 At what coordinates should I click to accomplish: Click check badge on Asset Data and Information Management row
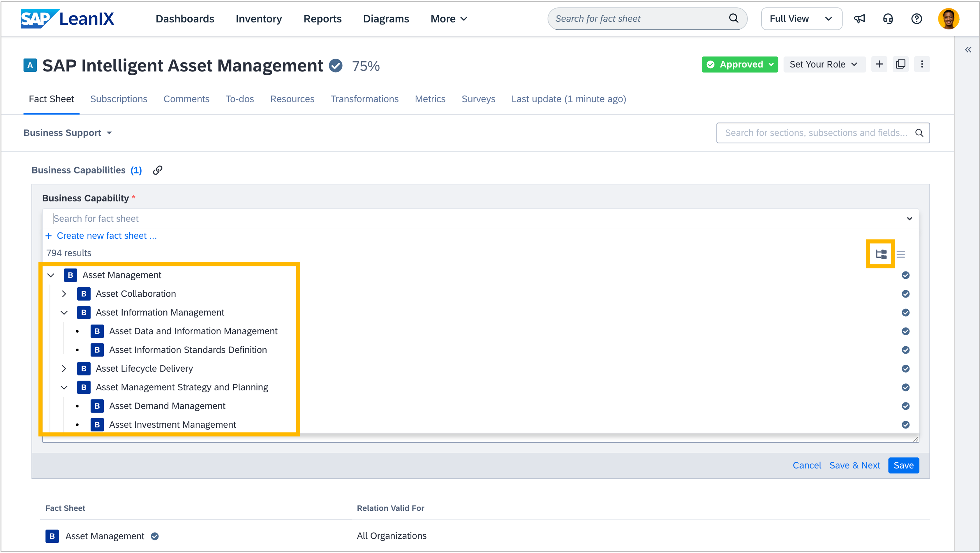point(905,331)
